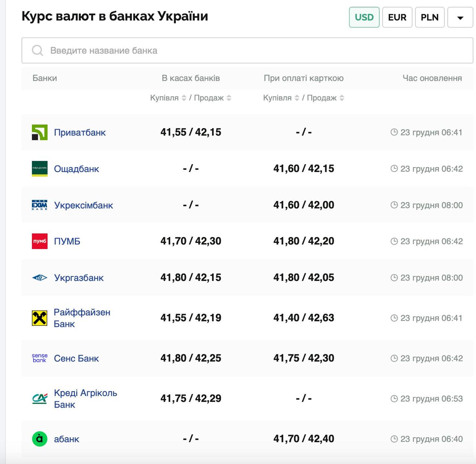Click the Sense Bank logo icon
The image size is (476, 464).
point(39,358)
